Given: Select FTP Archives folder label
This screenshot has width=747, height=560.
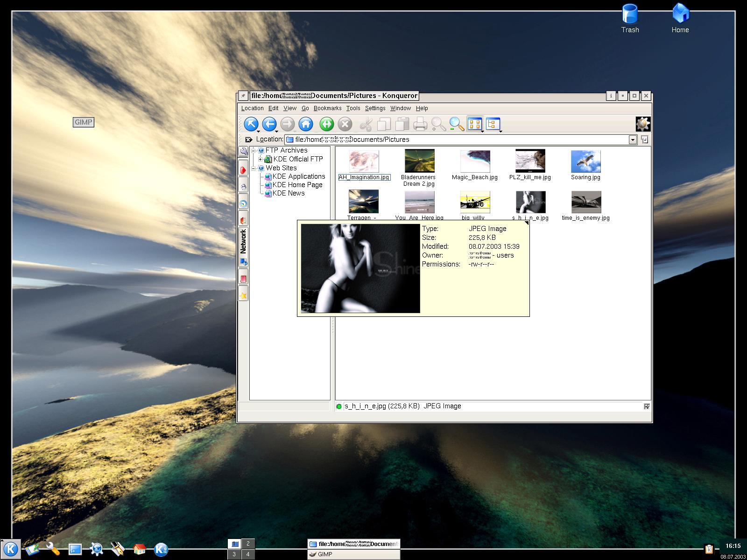Looking at the screenshot, I should coord(286,150).
